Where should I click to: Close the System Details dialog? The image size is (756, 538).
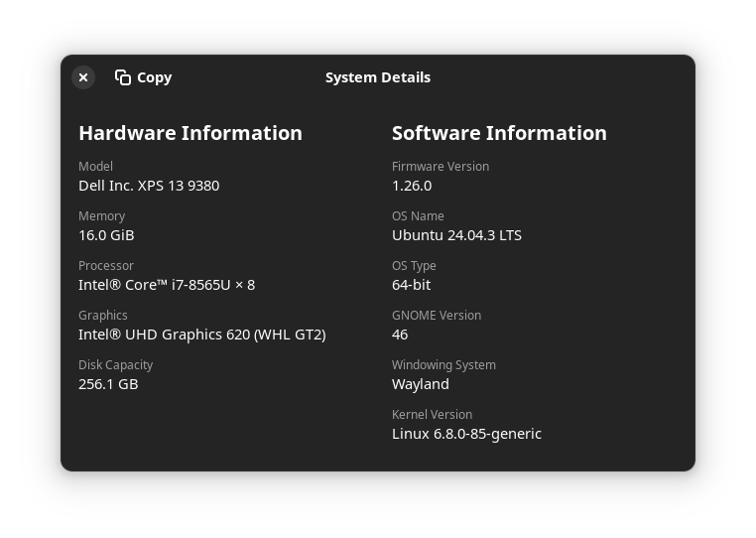[83, 77]
